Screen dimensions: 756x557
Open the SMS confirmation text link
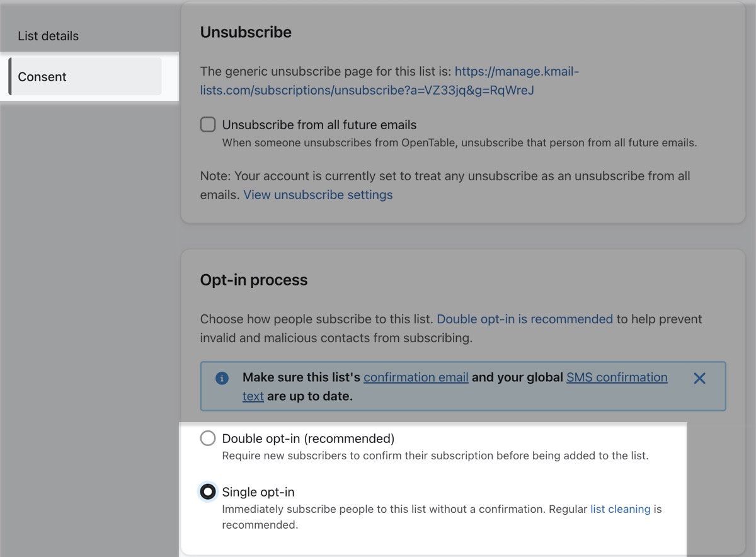pos(616,377)
